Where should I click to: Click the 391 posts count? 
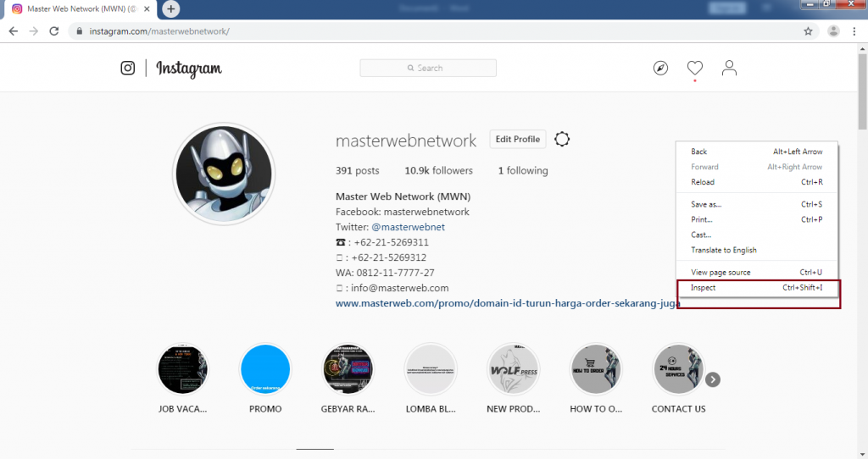click(x=357, y=170)
